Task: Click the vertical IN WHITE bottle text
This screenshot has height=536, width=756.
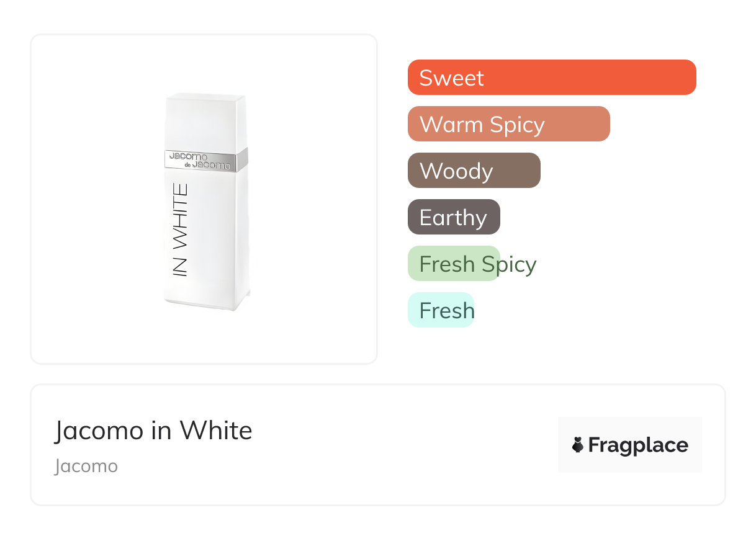Action: [179, 230]
